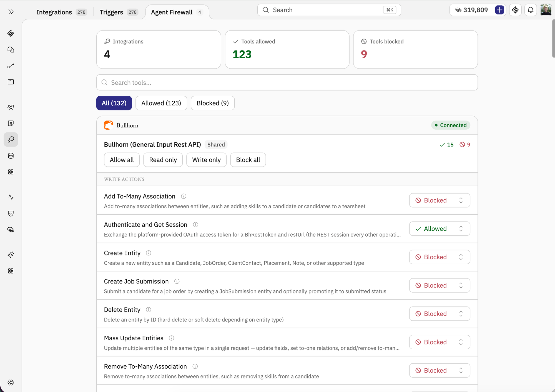
Task: Filter by Blocked (9) tools
Action: click(x=213, y=103)
